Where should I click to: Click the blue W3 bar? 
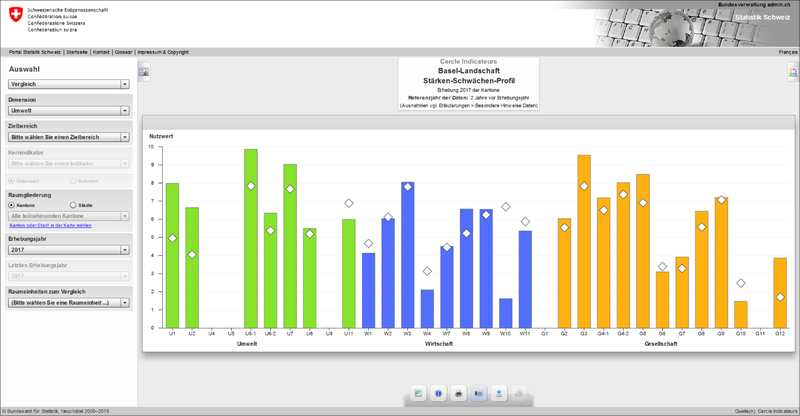[x=408, y=255]
